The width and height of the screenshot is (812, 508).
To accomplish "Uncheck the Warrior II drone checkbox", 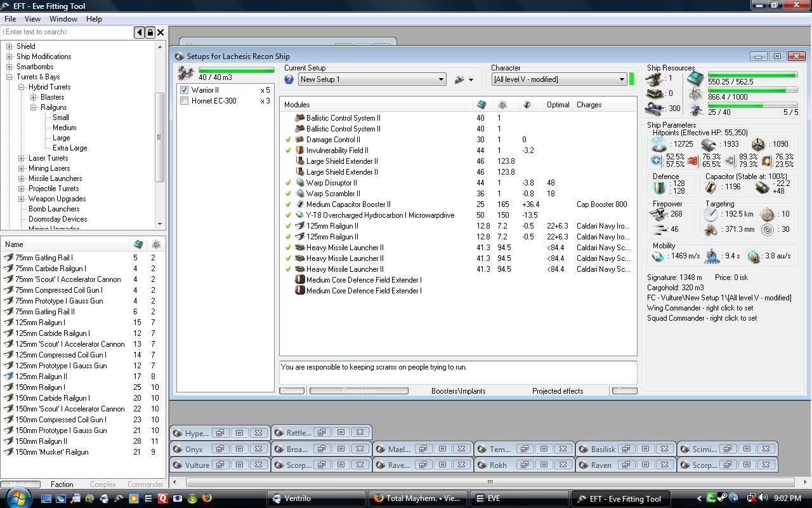I will click(185, 90).
